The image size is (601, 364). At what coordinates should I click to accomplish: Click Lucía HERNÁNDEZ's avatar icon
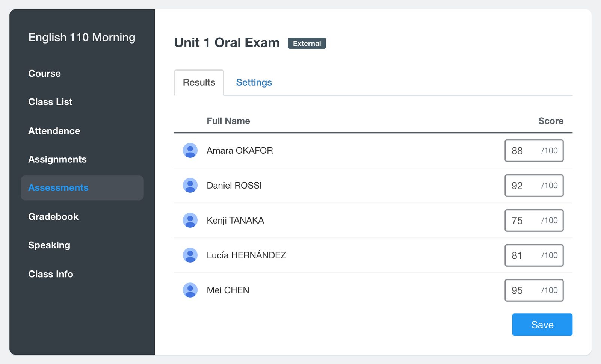pos(190,255)
